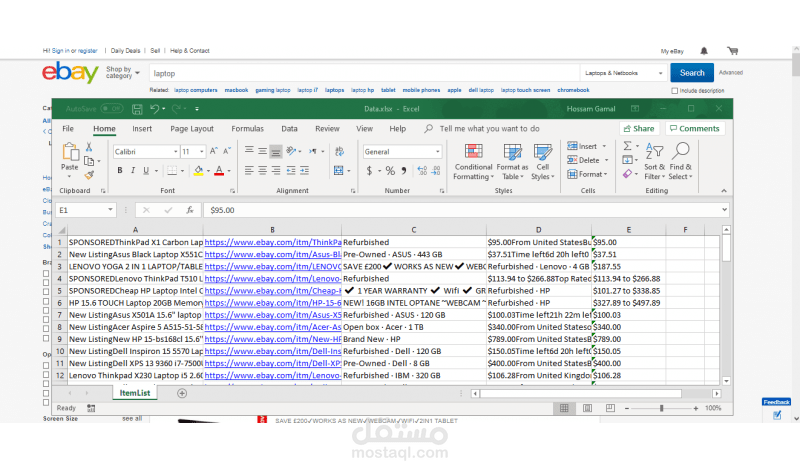Expand the formula bar
This screenshot has width=800, height=470.
(x=724, y=210)
